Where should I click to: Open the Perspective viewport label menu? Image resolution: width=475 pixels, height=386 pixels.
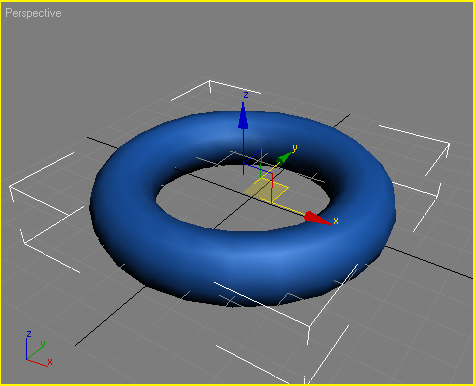33,13
